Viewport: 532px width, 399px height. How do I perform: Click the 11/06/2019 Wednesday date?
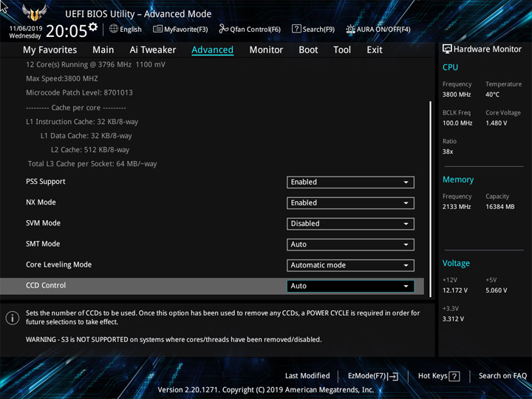click(x=25, y=32)
